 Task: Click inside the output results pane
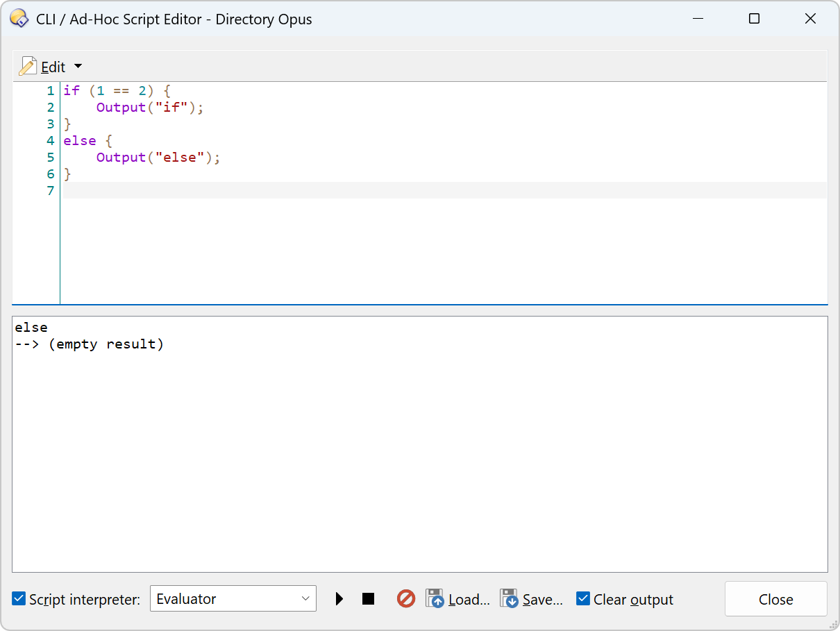click(419, 458)
